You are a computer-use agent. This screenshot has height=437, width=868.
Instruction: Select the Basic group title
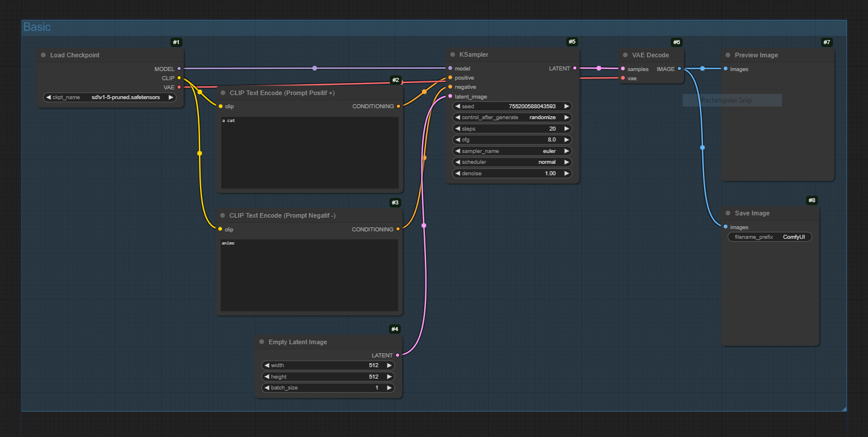pos(37,27)
